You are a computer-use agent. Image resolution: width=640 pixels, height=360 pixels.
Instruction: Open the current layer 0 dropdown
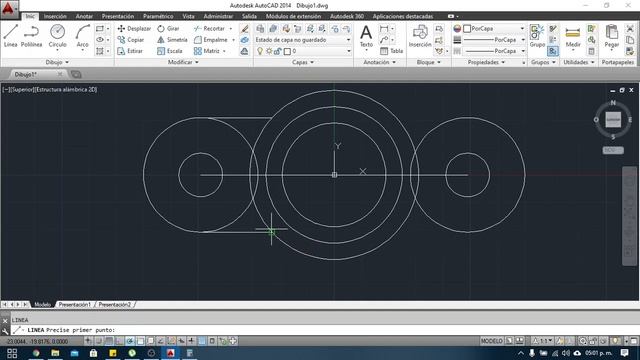pos(303,51)
